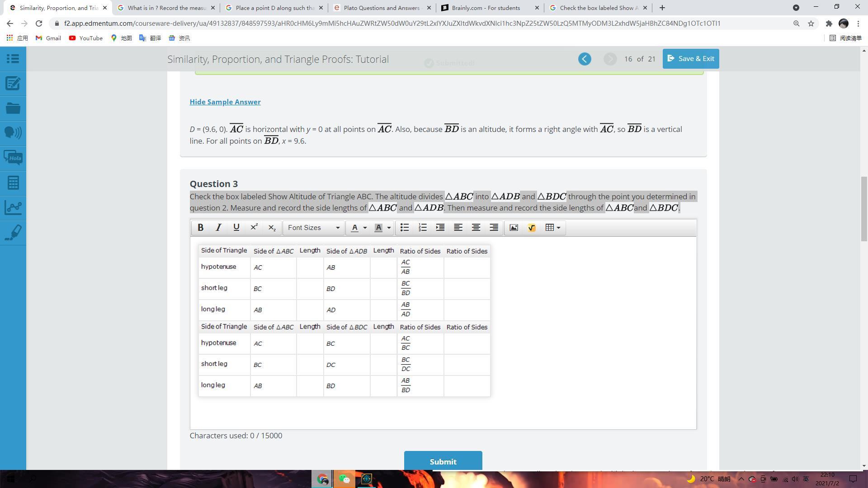Click the Bold formatting icon
This screenshot has width=868, height=488.
(x=200, y=228)
